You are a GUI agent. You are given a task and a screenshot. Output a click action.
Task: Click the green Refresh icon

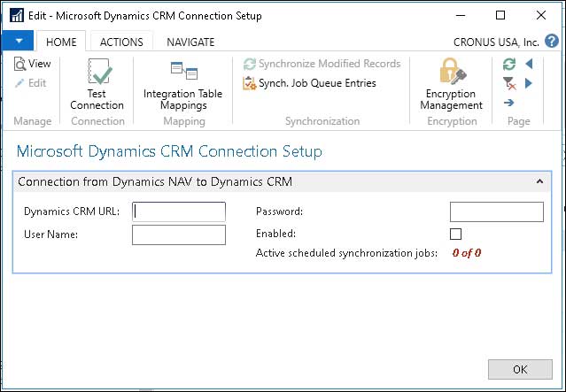click(x=509, y=65)
